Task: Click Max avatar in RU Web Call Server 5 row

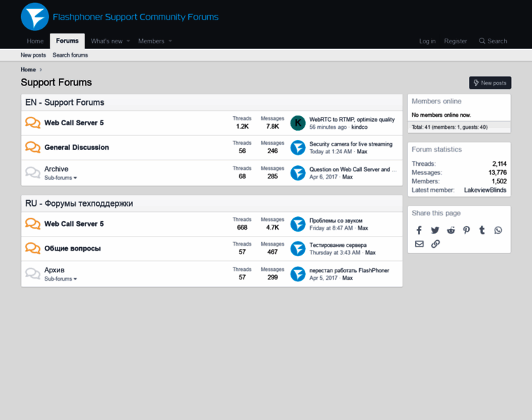Action: pos(298,224)
